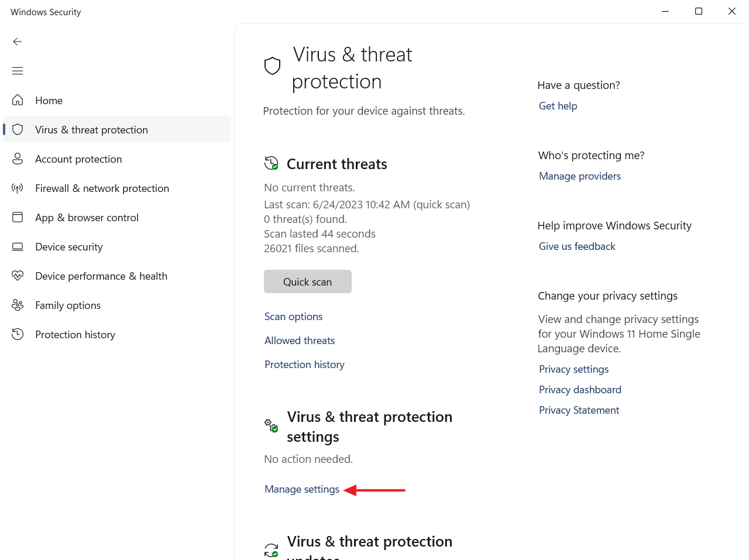Image resolution: width=749 pixels, height=560 pixels.
Task: Open Manage providers link
Action: 579,176
